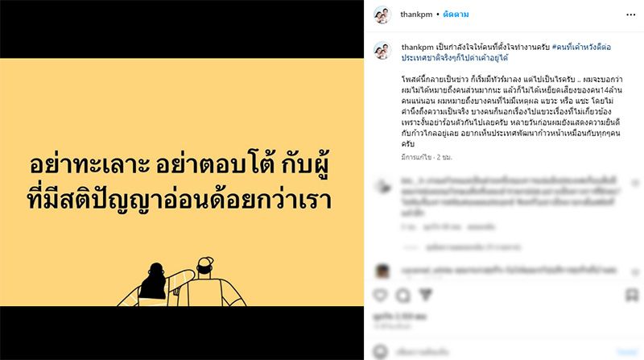Open thankpm avatar beside the caption
Viewport: 644px width, 360px height.
pos(382,51)
